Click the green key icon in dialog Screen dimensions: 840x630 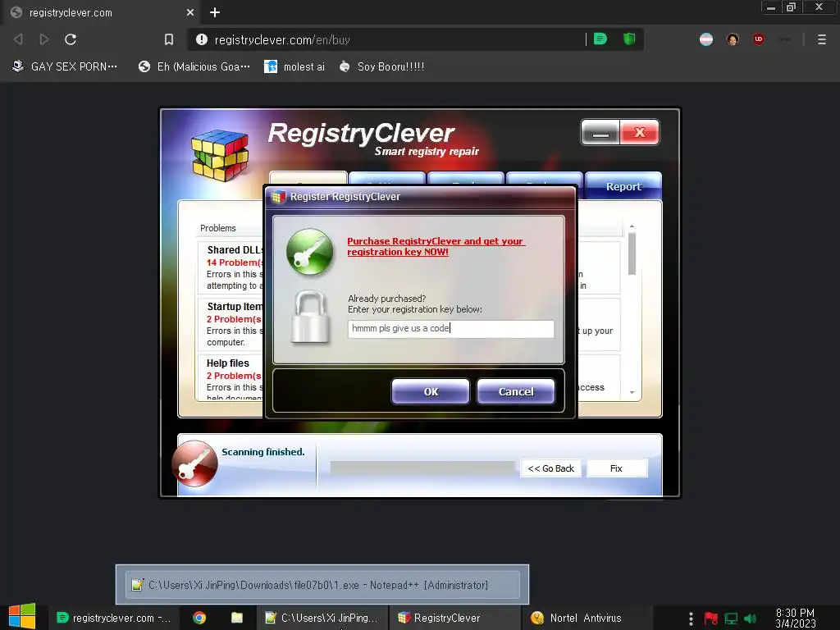pos(309,252)
